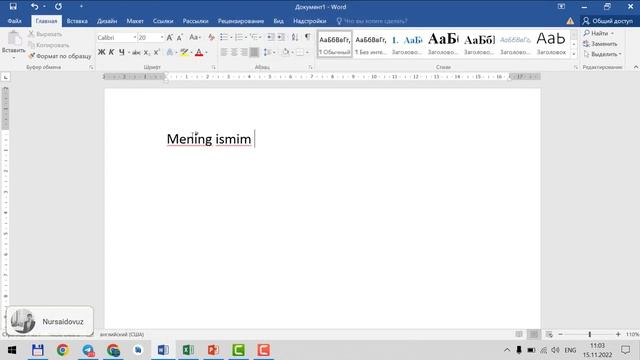This screenshot has width=640, height=360.
Task: Decrease font size with the small A icon
Action: point(180,37)
